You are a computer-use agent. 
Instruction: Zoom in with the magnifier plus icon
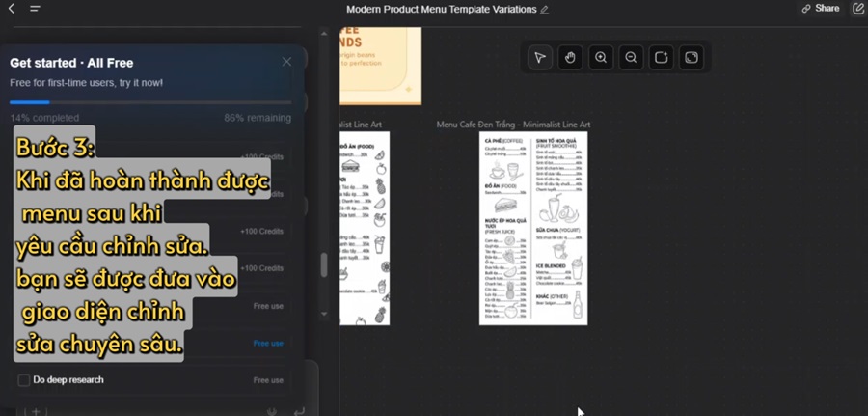[x=601, y=58]
